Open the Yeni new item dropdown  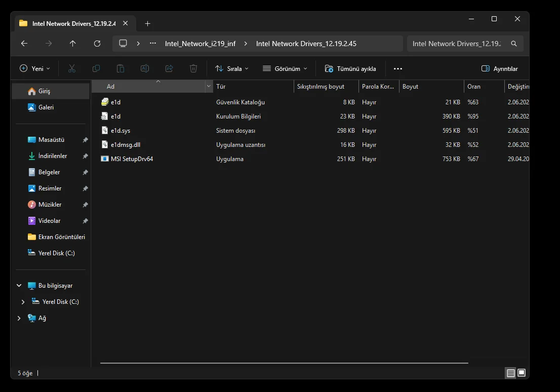(35, 69)
